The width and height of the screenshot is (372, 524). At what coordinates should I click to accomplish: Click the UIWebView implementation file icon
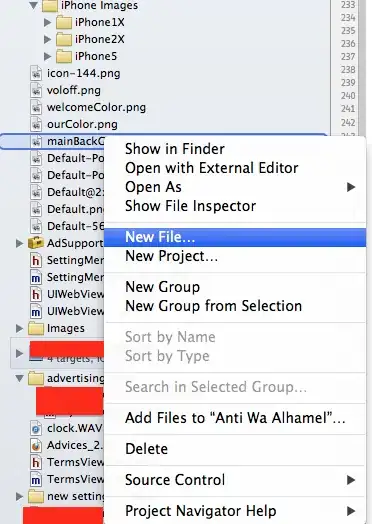(x=36, y=311)
